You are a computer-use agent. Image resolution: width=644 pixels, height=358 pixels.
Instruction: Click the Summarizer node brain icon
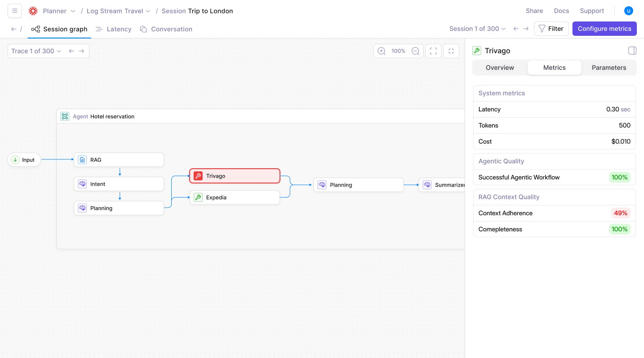pos(427,185)
